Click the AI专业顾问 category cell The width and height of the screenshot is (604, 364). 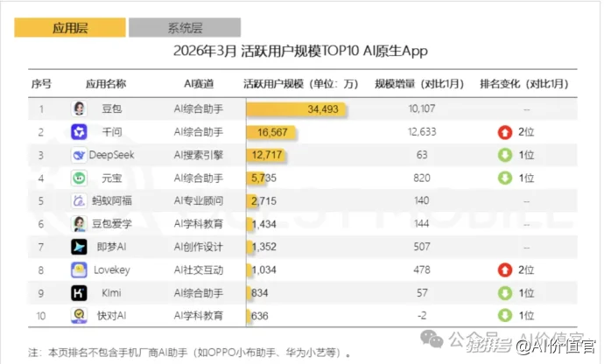199,200
